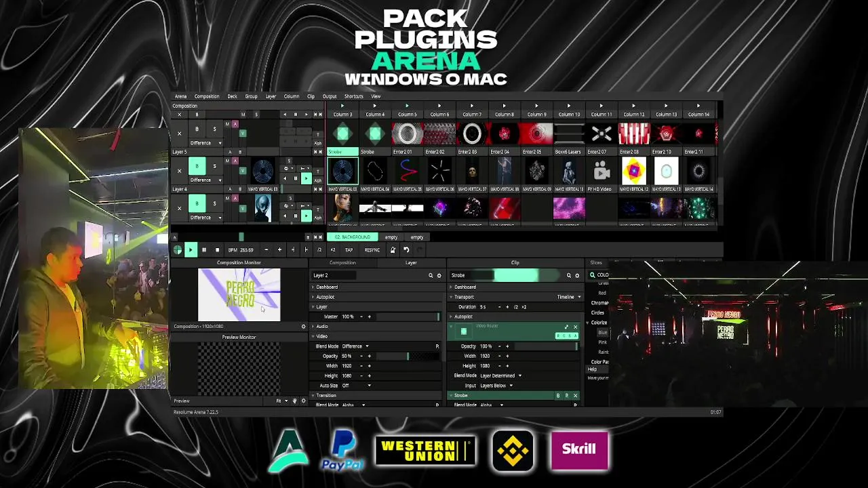Click the composition play button in transport bar
868x488 pixels.
[x=191, y=250]
